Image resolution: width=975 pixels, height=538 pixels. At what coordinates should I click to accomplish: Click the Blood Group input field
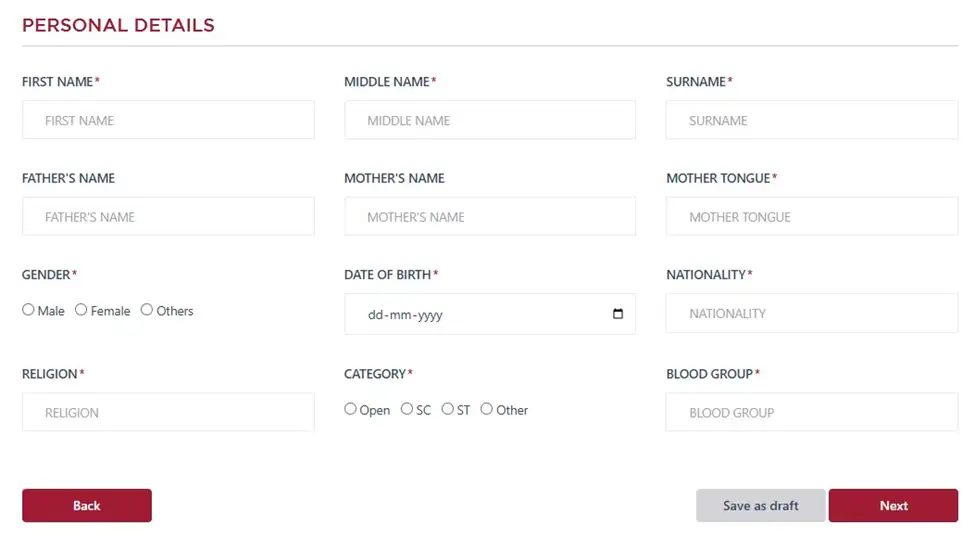(811, 412)
